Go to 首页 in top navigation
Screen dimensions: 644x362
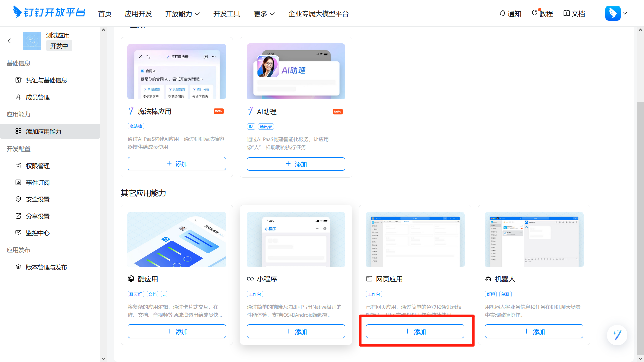click(105, 14)
